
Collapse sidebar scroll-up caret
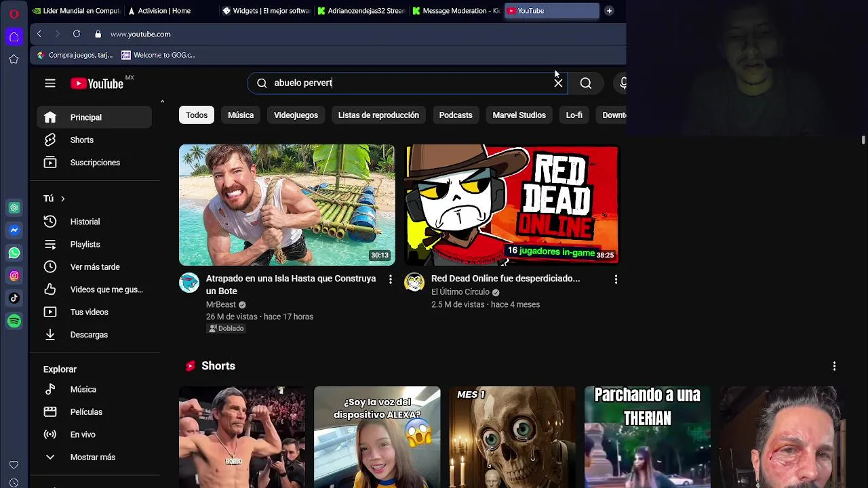(162, 102)
